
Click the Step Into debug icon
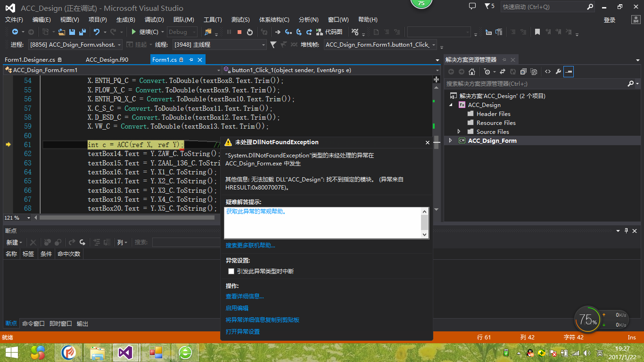[288, 32]
